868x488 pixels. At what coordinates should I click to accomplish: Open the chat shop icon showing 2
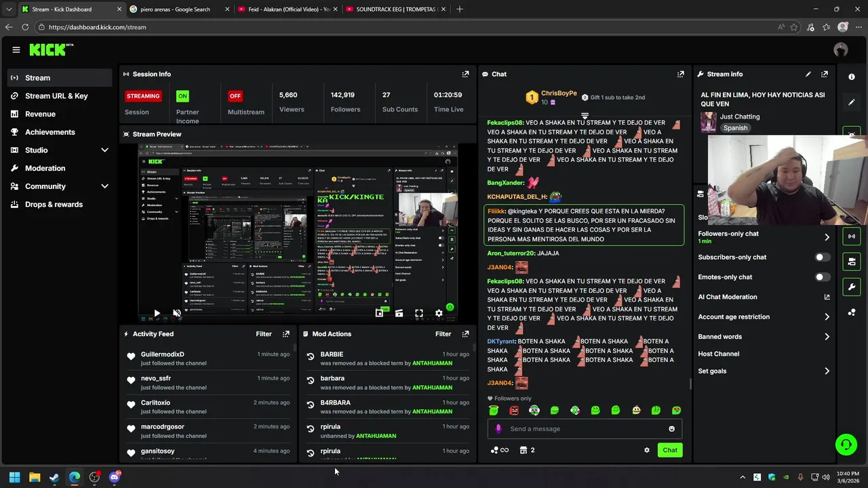click(x=527, y=450)
